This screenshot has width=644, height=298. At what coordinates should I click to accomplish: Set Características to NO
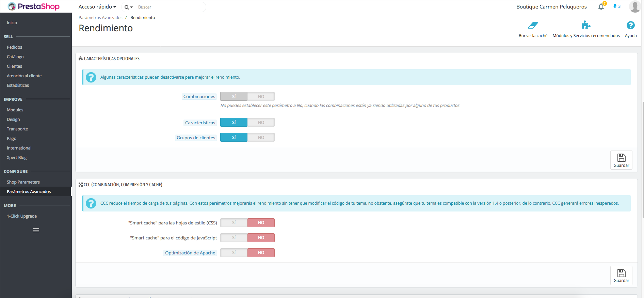tap(261, 122)
